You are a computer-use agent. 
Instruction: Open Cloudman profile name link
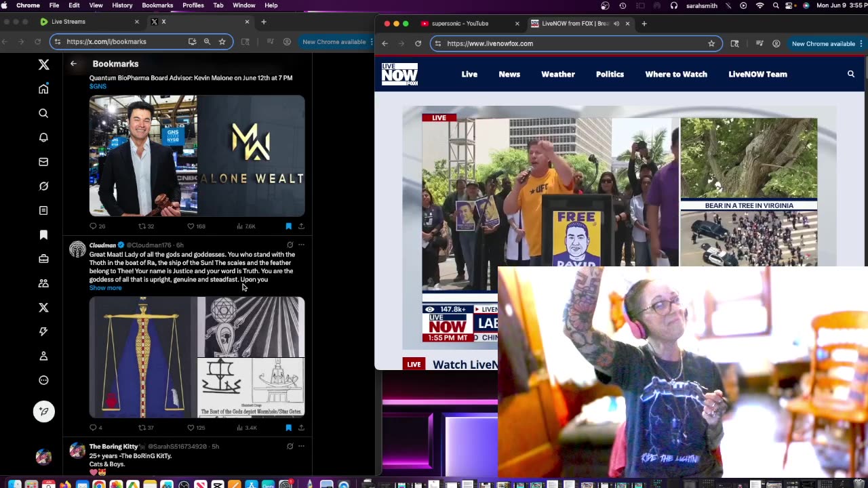(x=102, y=245)
